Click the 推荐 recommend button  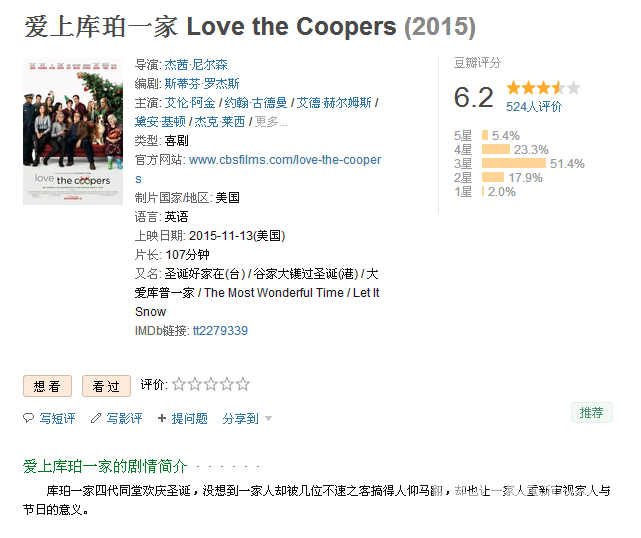pyautogui.click(x=592, y=412)
